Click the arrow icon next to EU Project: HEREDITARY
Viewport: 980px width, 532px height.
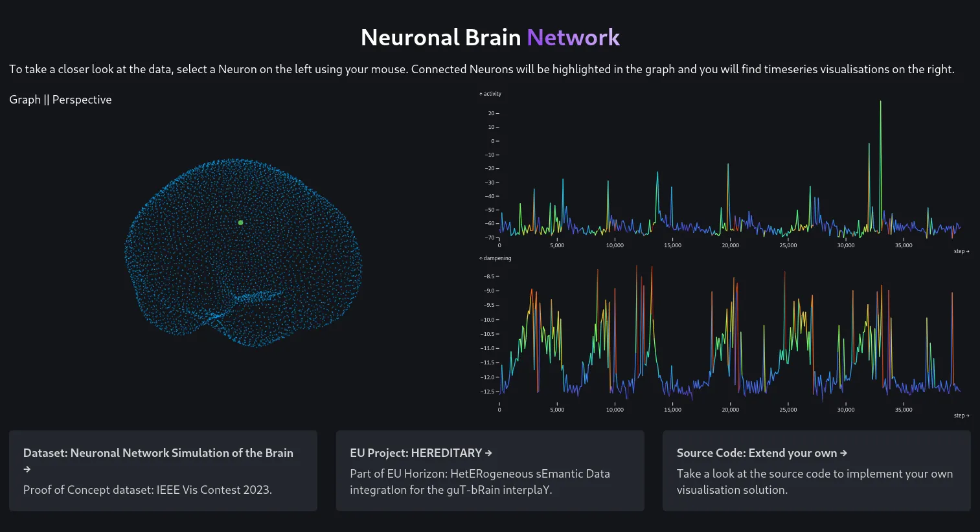pos(488,452)
